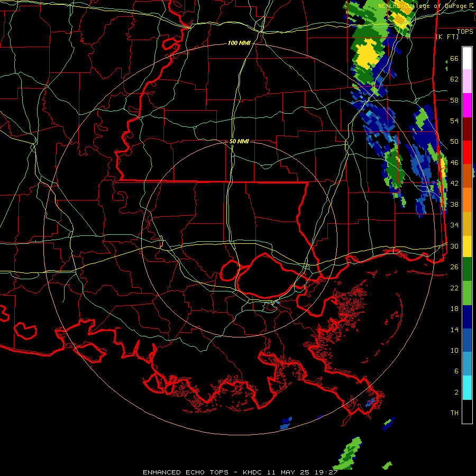
Task: Click the '10' legend value
Action: [x=454, y=350]
